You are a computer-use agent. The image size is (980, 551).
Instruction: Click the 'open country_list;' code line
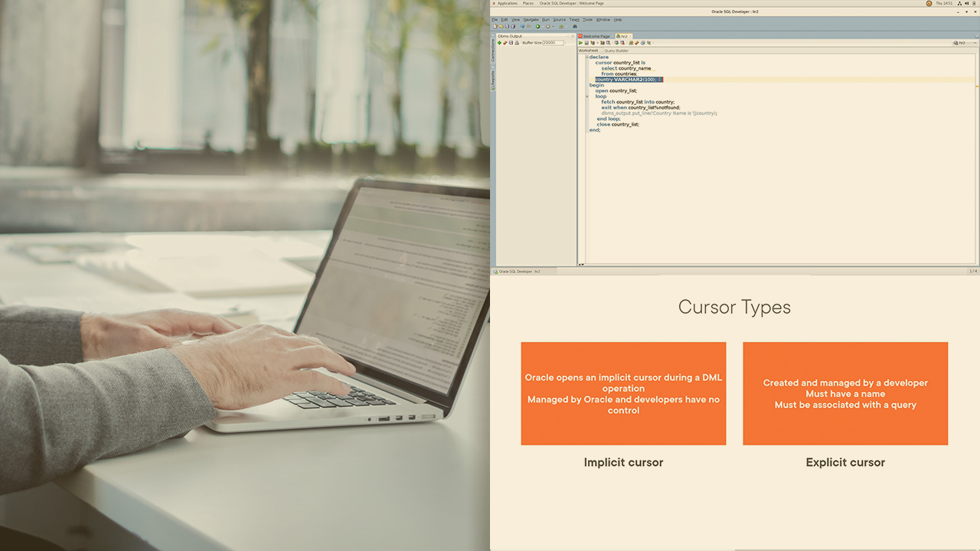(616, 90)
